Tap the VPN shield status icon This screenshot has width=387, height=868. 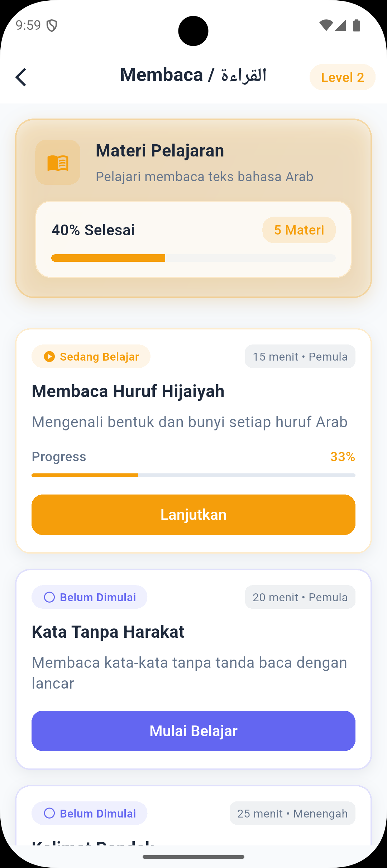click(x=52, y=25)
